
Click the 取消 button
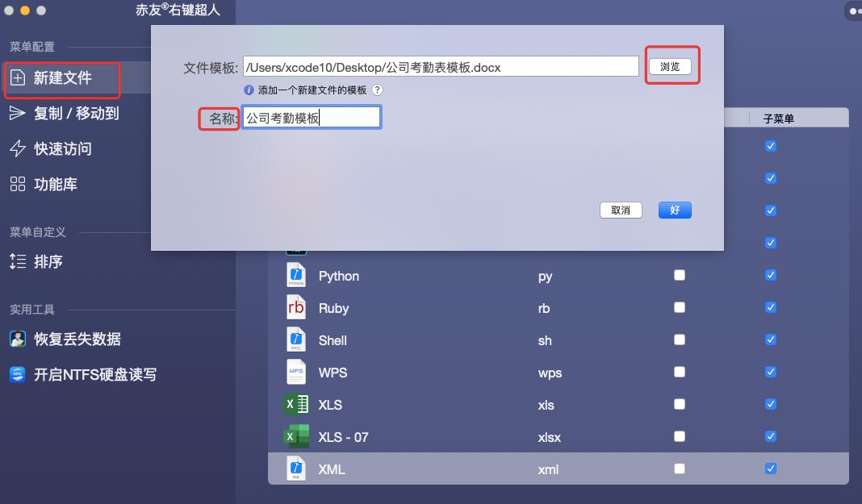pos(621,209)
